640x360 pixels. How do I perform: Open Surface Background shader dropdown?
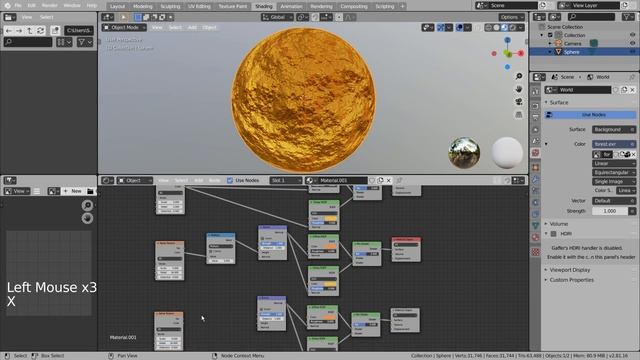[x=614, y=129]
